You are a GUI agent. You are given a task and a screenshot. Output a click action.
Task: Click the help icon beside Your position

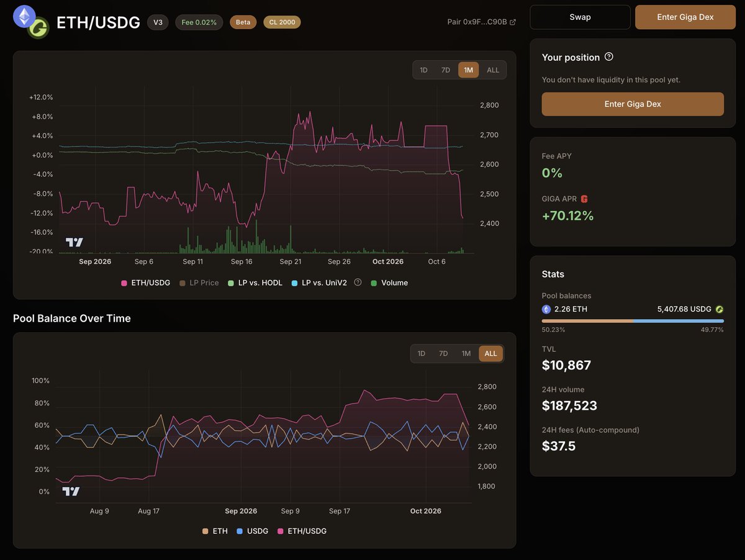(x=609, y=56)
